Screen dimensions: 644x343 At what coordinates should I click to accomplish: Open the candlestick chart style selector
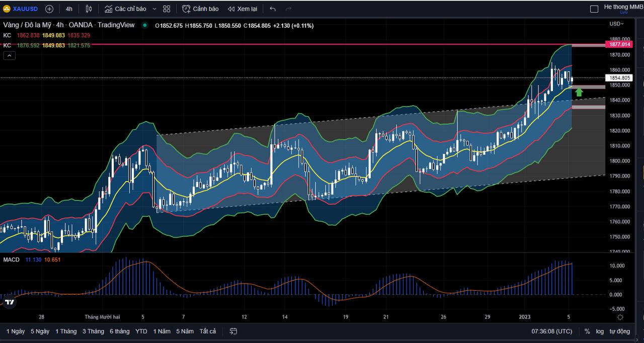coord(89,9)
